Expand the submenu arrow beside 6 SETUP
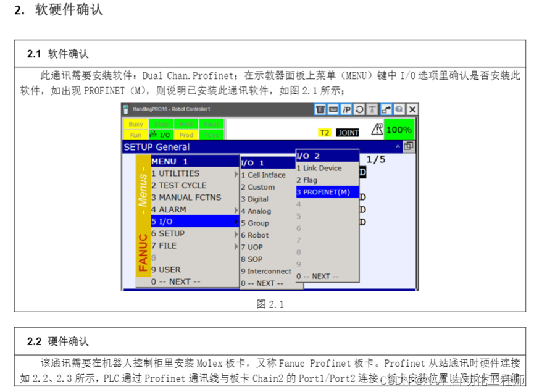 coord(236,234)
